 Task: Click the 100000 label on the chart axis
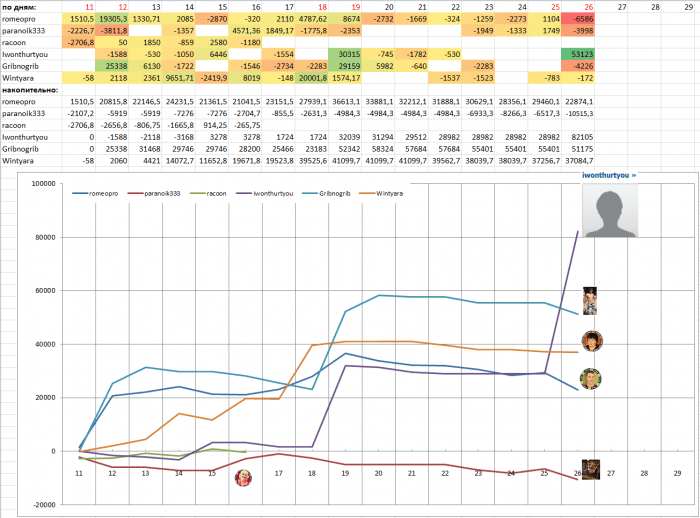pyautogui.click(x=44, y=184)
